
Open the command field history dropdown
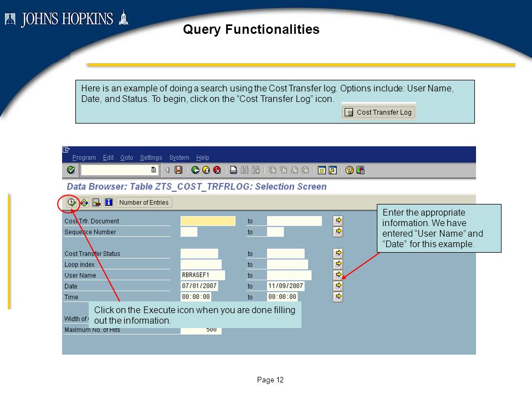(154, 170)
